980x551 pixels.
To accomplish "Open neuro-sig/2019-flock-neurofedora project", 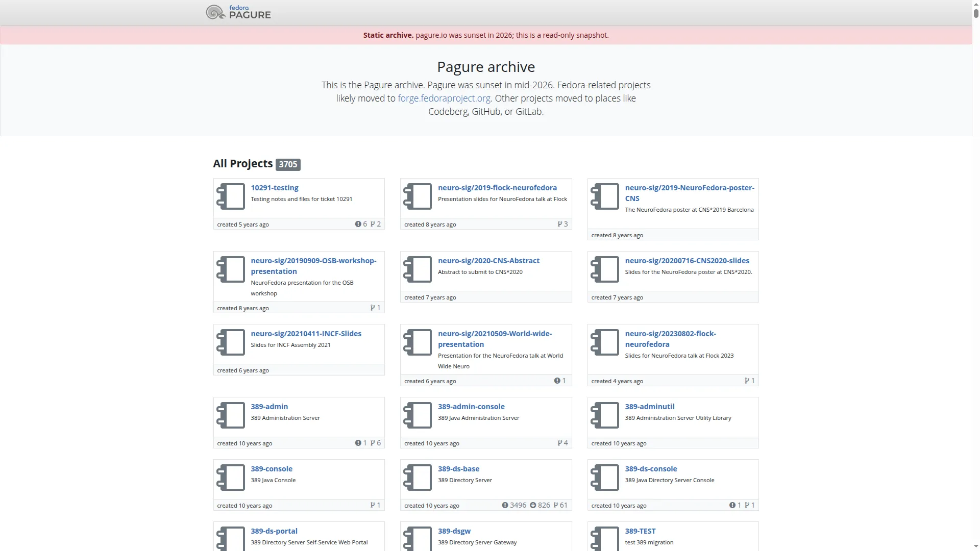I will pyautogui.click(x=497, y=188).
